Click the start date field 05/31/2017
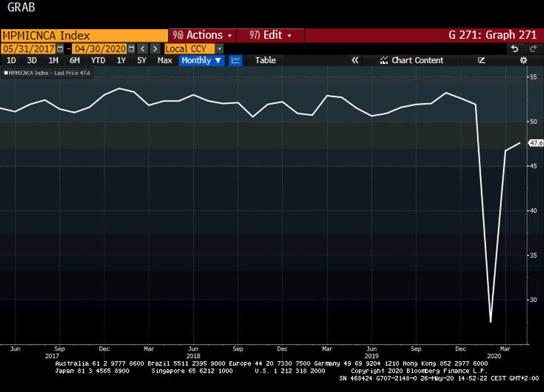The image size is (544, 392). [29, 49]
